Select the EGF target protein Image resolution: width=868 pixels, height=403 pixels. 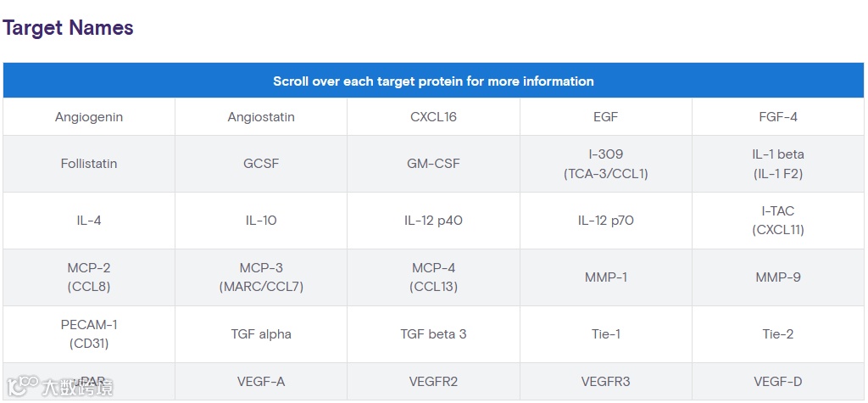point(605,117)
